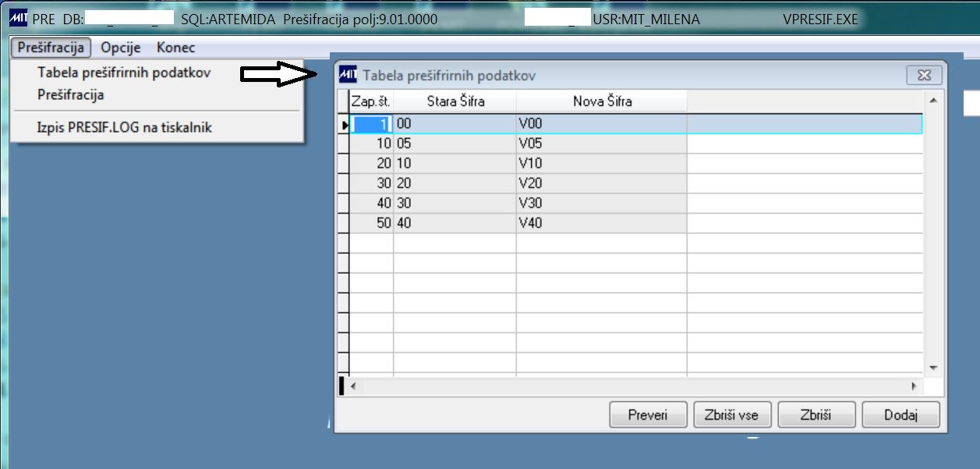
Task: Click the vertical scrollbar up arrow
Action: click(932, 101)
